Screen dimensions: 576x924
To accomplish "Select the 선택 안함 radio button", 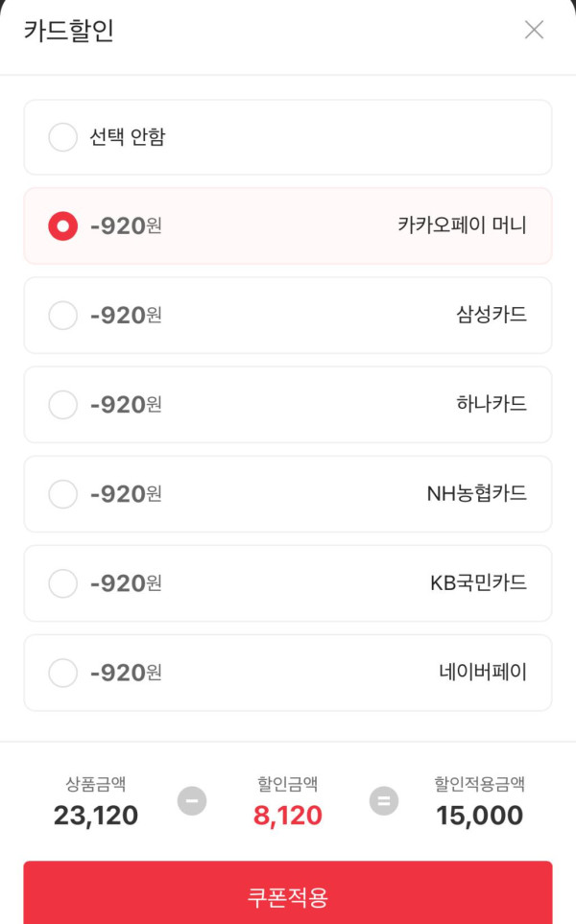I will 62,137.
